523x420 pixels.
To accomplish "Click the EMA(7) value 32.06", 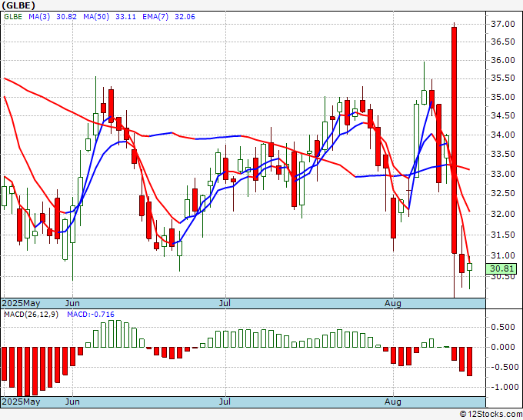I will [185, 17].
